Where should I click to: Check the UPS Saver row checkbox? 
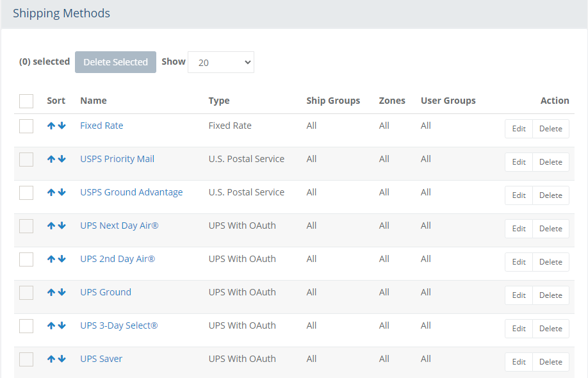pyautogui.click(x=26, y=360)
